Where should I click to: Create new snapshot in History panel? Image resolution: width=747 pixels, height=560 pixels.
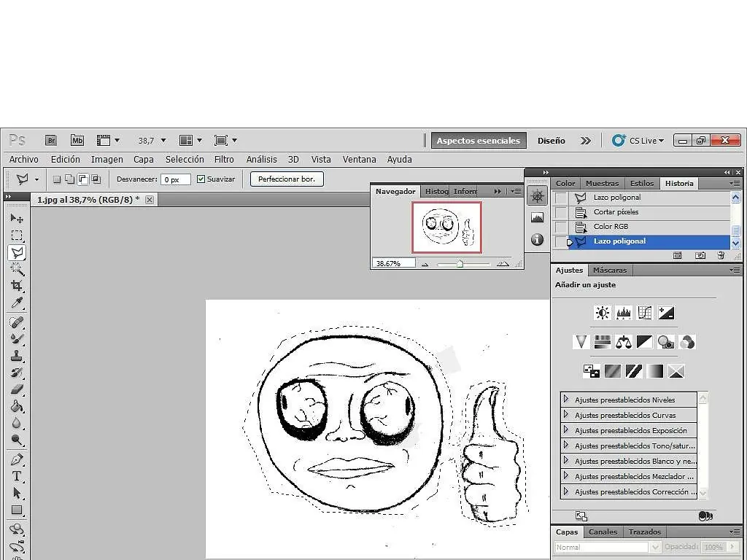tap(700, 256)
